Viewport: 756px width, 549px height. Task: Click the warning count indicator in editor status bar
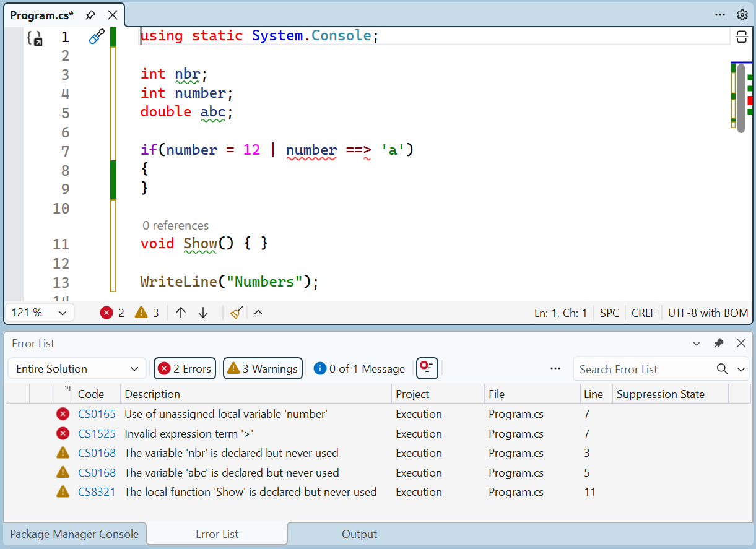tap(147, 313)
